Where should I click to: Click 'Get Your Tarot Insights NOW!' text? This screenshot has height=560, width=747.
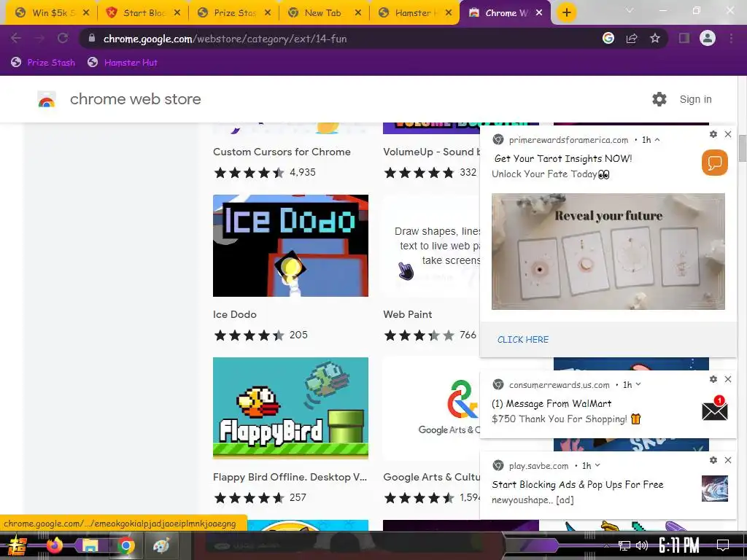click(x=563, y=158)
